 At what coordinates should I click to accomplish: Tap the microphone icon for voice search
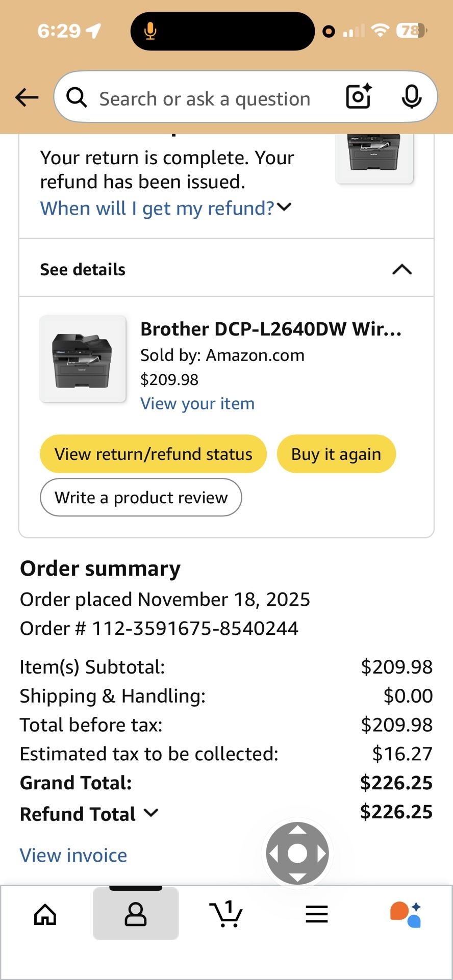(411, 97)
